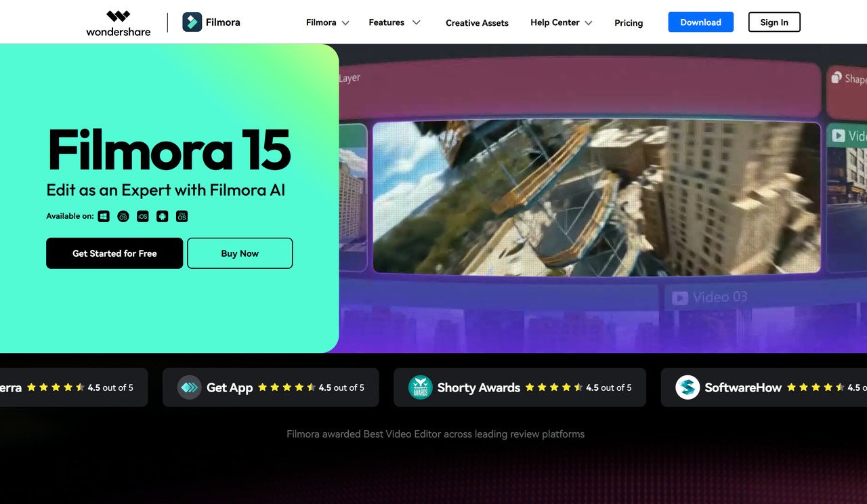Image resolution: width=867 pixels, height=504 pixels.
Task: Click the "Available on:" label
Action: [70, 217]
